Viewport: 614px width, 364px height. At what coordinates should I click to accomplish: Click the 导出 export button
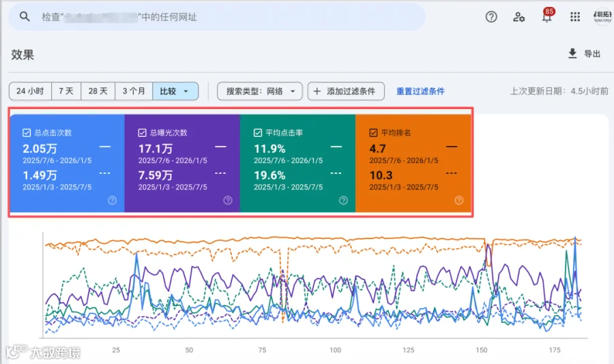click(x=584, y=54)
